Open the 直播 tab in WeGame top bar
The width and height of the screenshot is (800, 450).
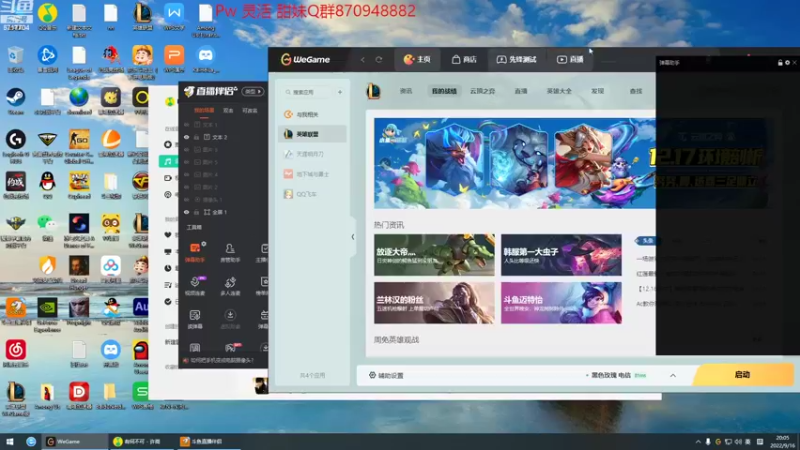[570, 60]
